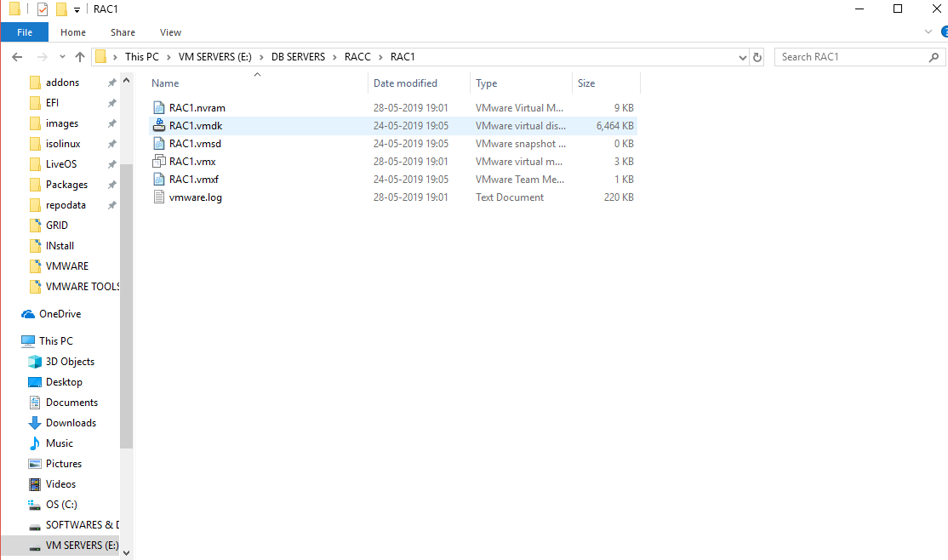Expand the address bar history dropdown
Screen dimensions: 948x560
[742, 58]
